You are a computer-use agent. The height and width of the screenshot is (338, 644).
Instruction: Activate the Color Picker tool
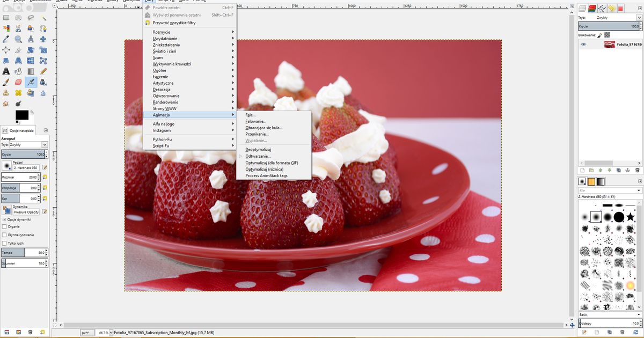pyautogui.click(x=6, y=39)
